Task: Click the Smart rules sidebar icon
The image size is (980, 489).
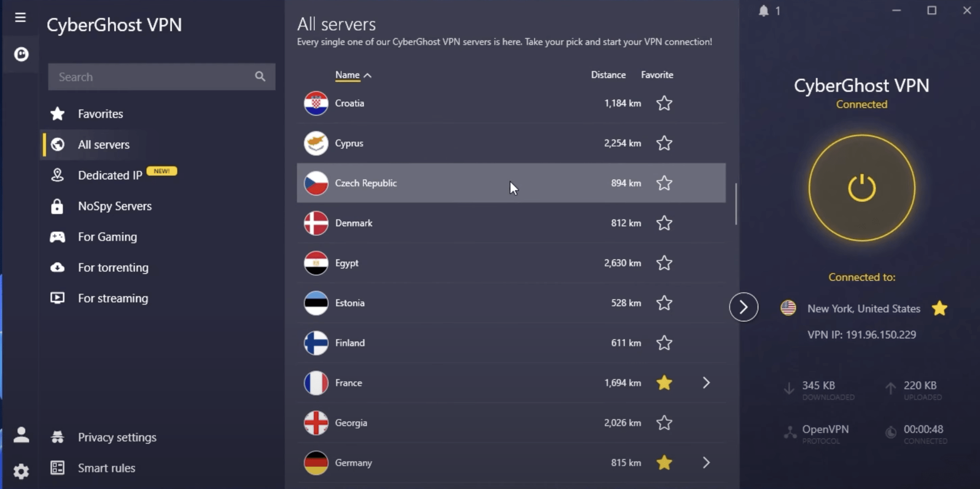Action: [x=57, y=468]
